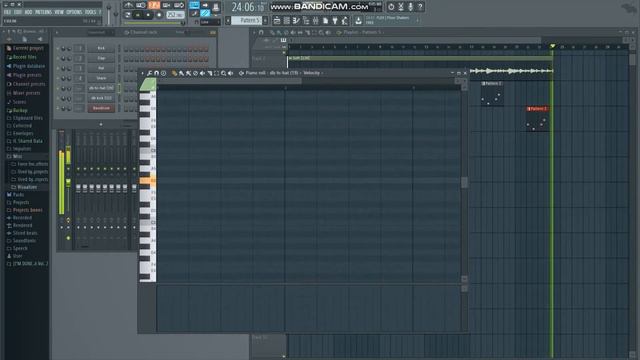Expand Channel presets folder
The width and height of the screenshot is (640, 360).
coord(29,84)
